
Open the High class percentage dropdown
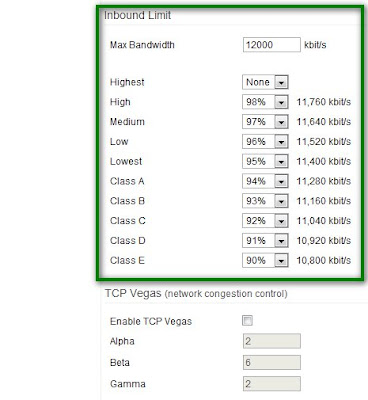[265, 102]
